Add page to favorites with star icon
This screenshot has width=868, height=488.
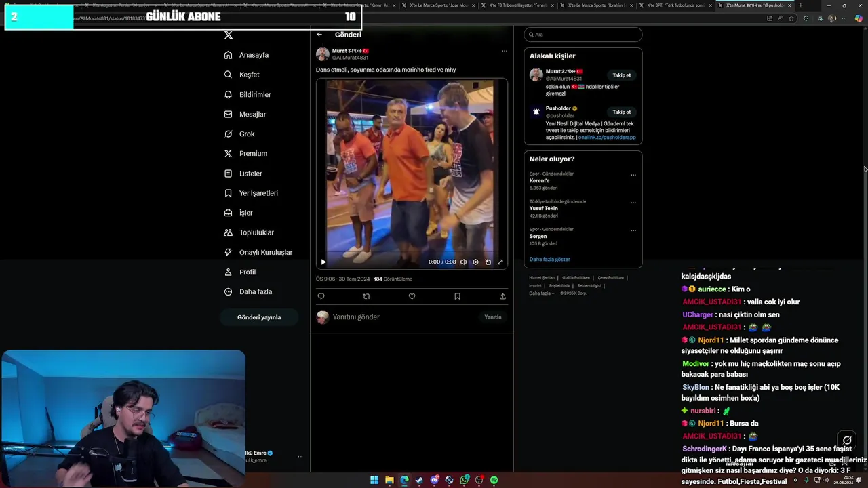pyautogui.click(x=791, y=18)
